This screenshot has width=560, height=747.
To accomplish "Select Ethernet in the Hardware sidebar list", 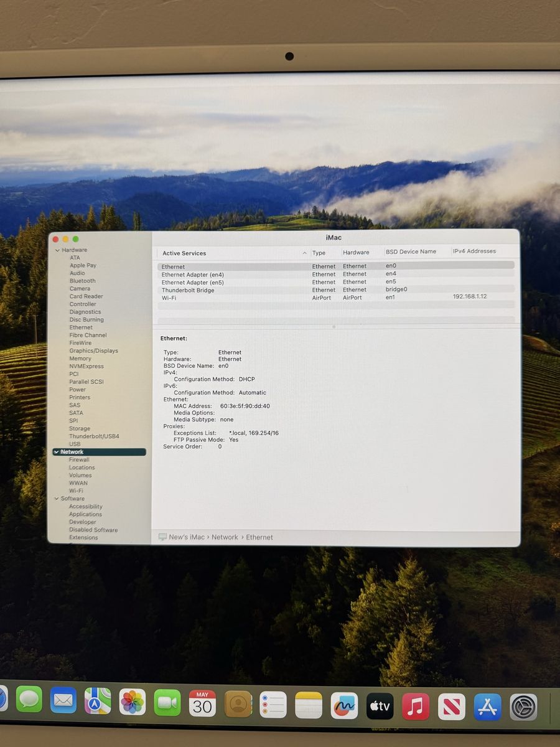I will (x=81, y=327).
